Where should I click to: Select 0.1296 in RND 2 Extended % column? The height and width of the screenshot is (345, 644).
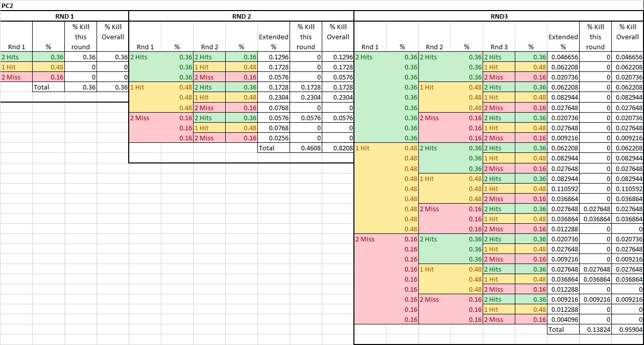point(273,57)
